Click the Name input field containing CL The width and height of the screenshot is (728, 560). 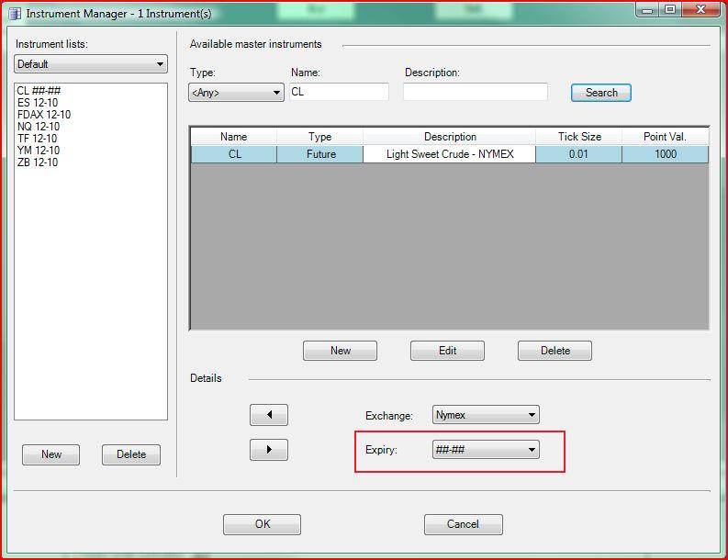click(339, 92)
